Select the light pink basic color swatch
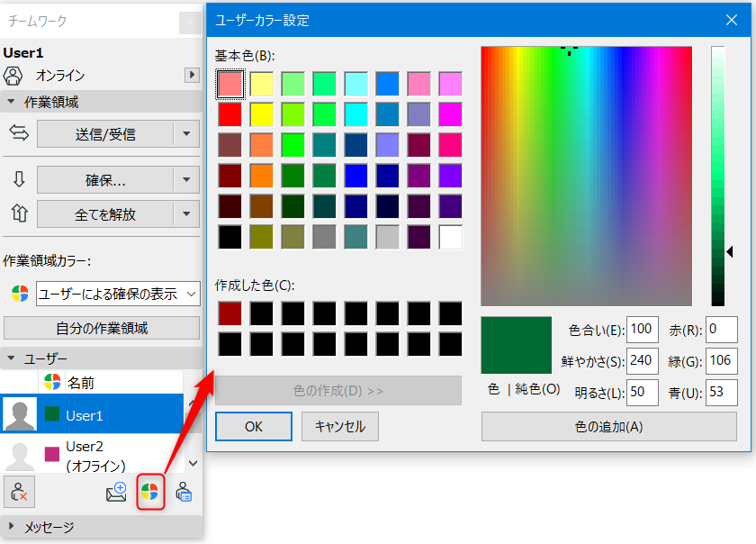The width and height of the screenshot is (756, 544). (230, 84)
